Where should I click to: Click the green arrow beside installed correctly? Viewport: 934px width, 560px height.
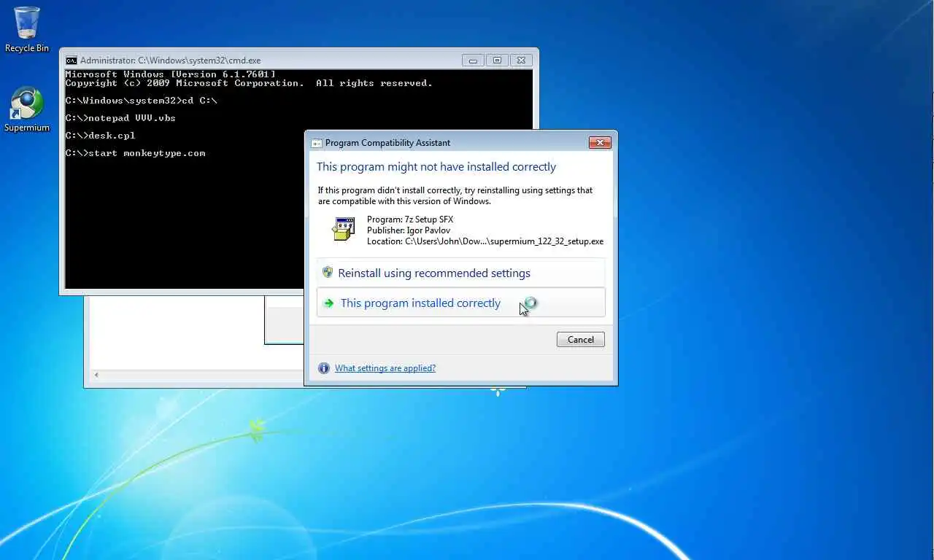pyautogui.click(x=329, y=303)
